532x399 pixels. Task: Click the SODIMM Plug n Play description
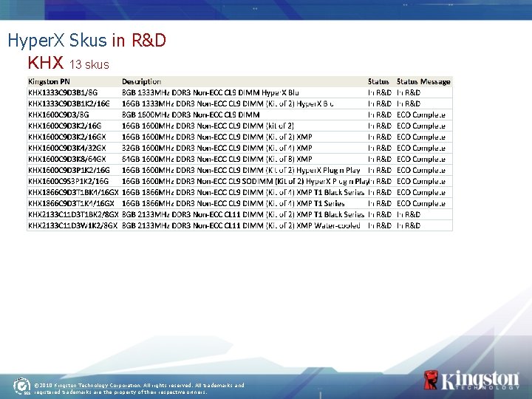pos(245,181)
